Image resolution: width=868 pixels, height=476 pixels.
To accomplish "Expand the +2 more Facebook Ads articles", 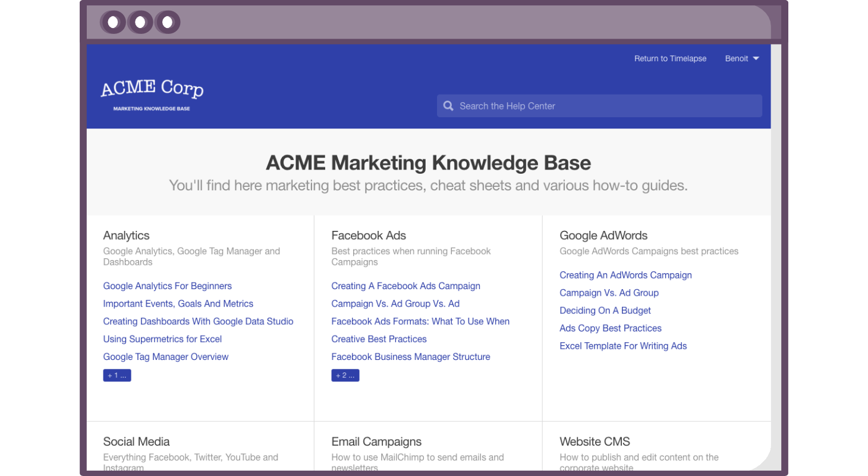I will pyautogui.click(x=345, y=375).
